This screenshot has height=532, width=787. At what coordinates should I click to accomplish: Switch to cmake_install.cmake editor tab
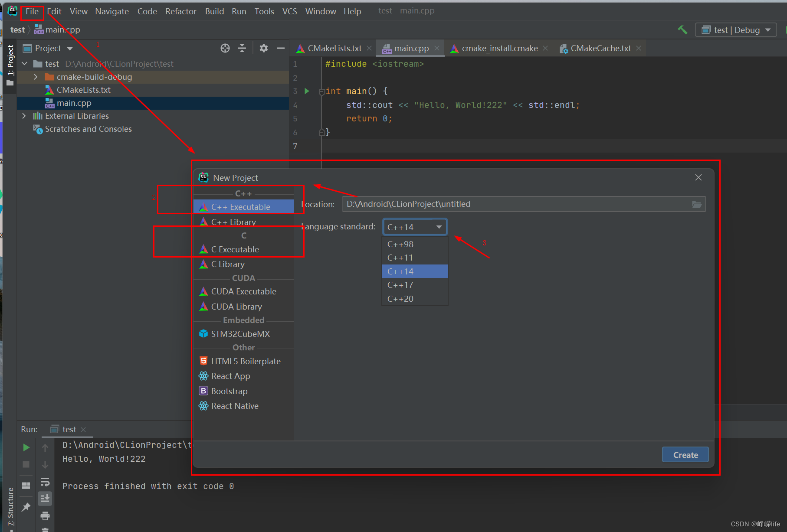(499, 48)
